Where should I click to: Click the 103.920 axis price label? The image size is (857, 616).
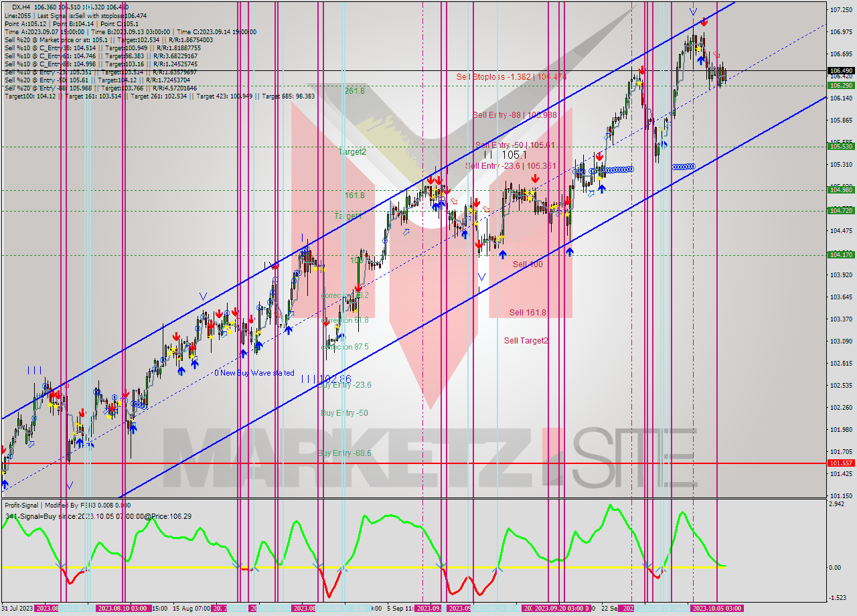click(x=841, y=275)
